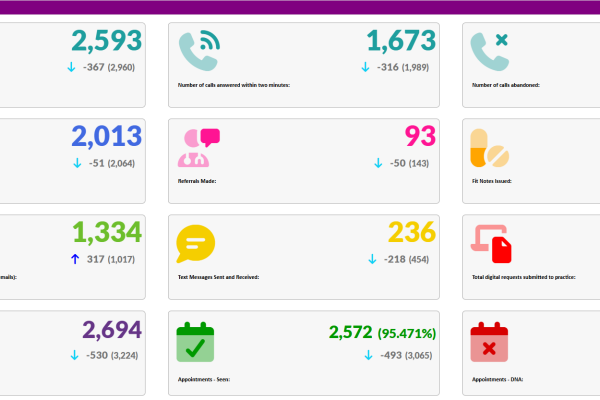Select the pink Referrals Made doctor icon
Screen dimensions: 600x400
[x=197, y=148]
